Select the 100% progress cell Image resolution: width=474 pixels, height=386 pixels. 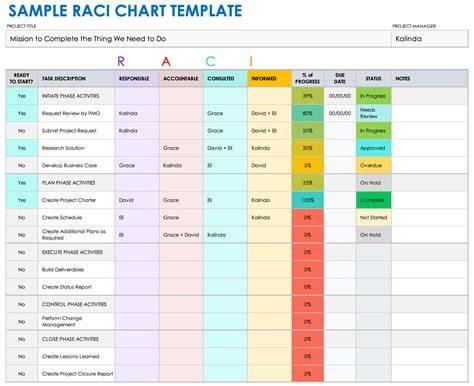(x=308, y=200)
